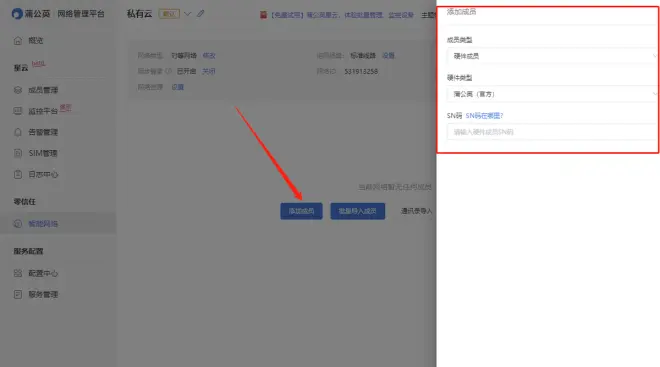Image resolution: width=660 pixels, height=367 pixels.
Task: Click the red gift icon in banner
Action: [263, 15]
